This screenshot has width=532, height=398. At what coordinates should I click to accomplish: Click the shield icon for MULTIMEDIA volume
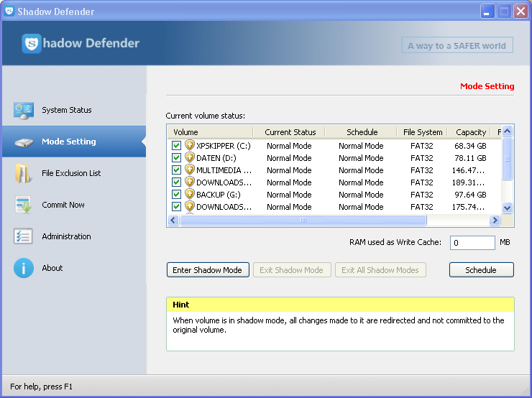(190, 170)
